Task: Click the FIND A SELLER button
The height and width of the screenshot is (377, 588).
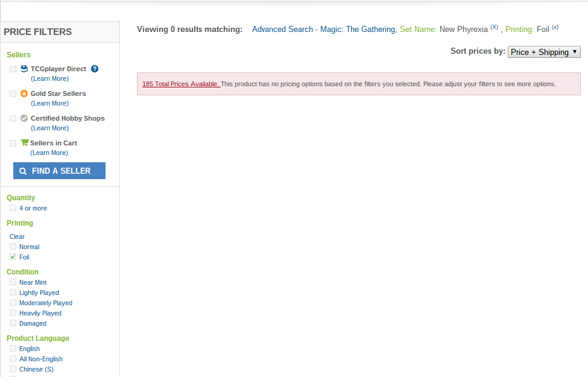Action: 59,171
